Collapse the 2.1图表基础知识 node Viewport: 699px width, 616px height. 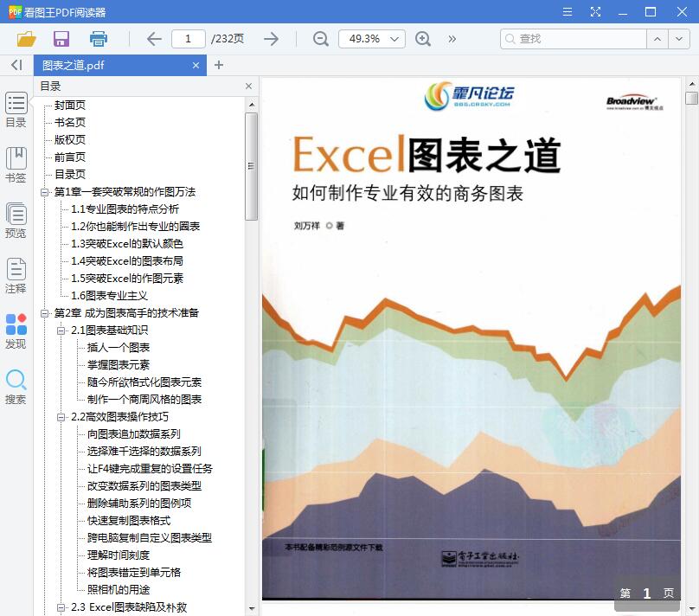pyautogui.click(x=61, y=330)
